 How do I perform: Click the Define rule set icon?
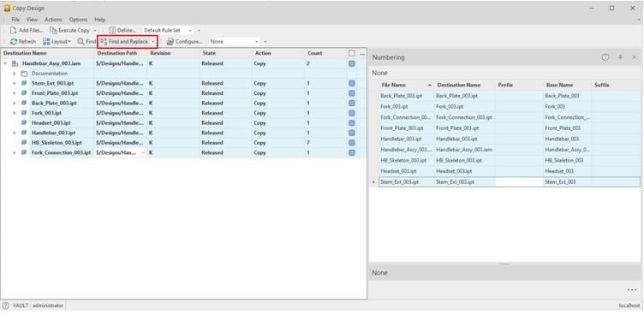112,31
